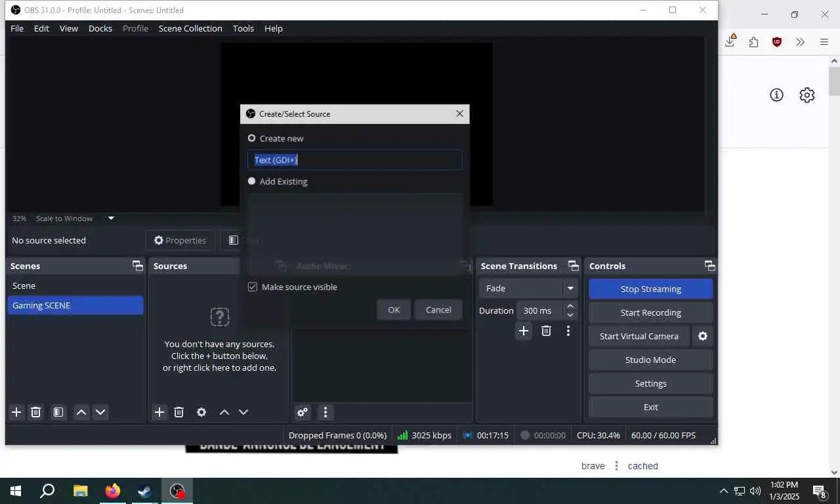Open Settings from the Controls dock
This screenshot has height=504, width=840.
[651, 383]
